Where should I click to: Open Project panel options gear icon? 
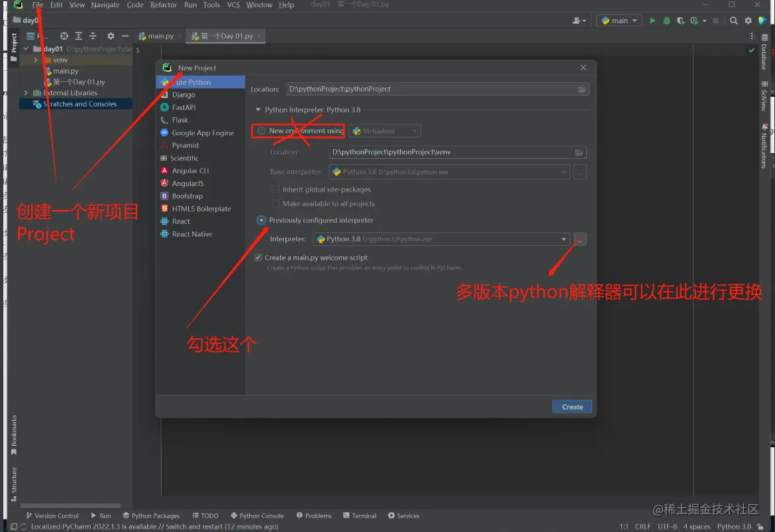(111, 36)
